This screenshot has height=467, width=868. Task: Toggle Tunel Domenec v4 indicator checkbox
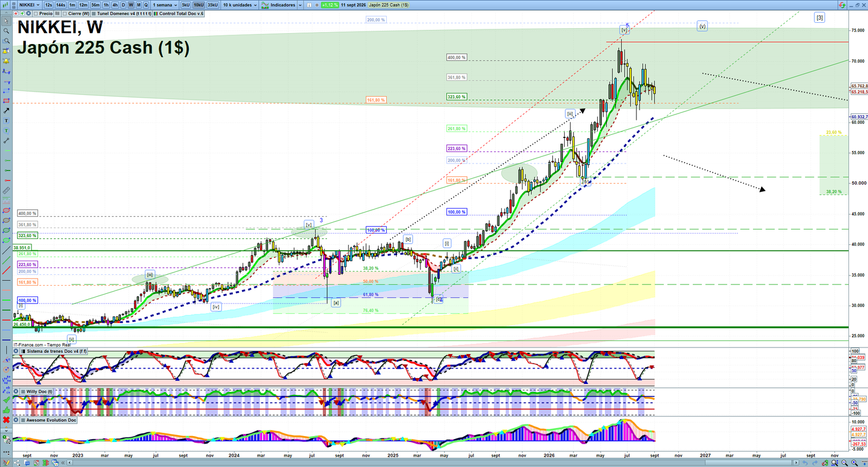tap(94, 14)
